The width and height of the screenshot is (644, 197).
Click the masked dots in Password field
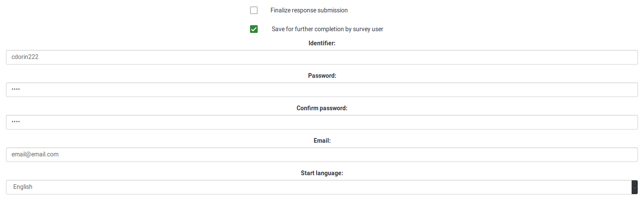[16, 89]
